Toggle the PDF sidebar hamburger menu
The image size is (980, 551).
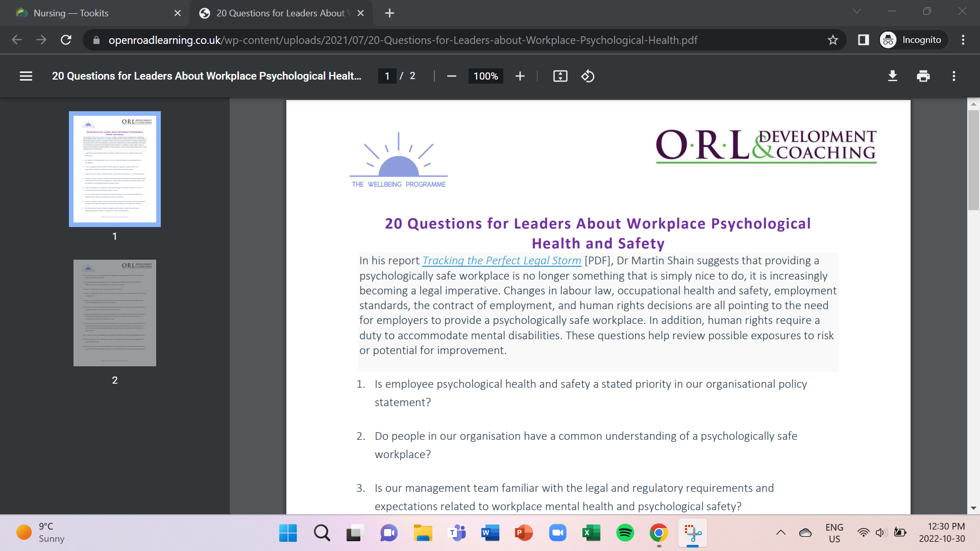click(x=26, y=76)
